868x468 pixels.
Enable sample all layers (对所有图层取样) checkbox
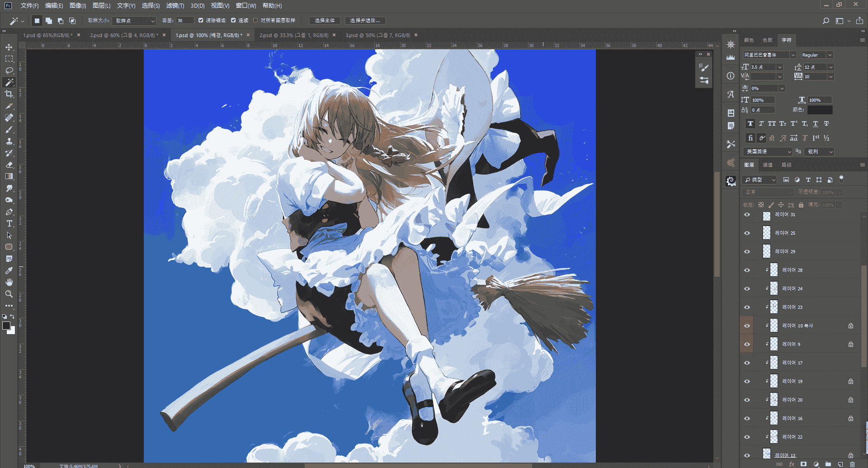[255, 20]
